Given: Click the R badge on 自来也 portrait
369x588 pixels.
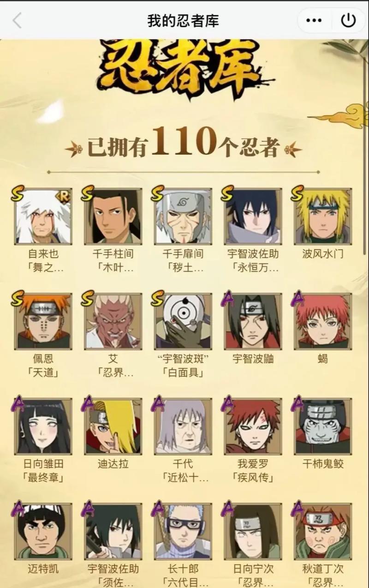Looking at the screenshot, I should [63, 196].
